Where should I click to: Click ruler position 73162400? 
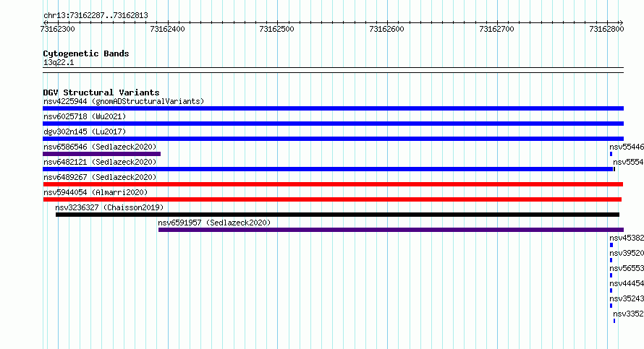168,29
